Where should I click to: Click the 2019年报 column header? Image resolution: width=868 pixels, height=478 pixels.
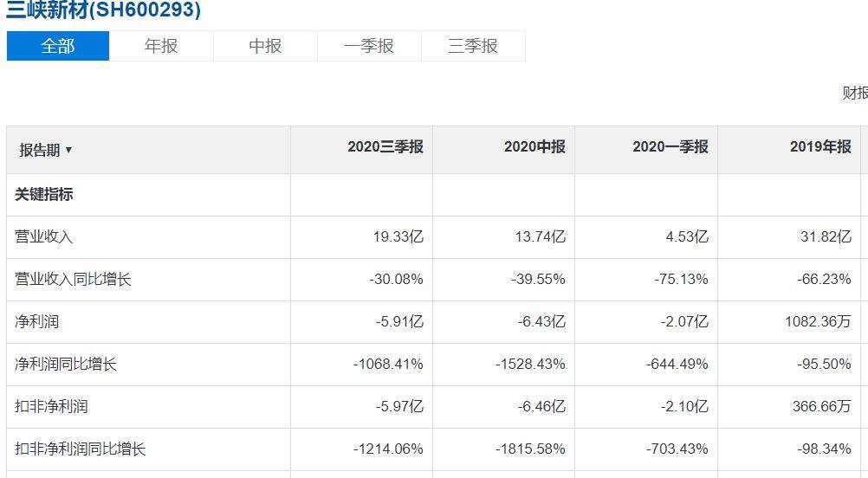tap(820, 146)
